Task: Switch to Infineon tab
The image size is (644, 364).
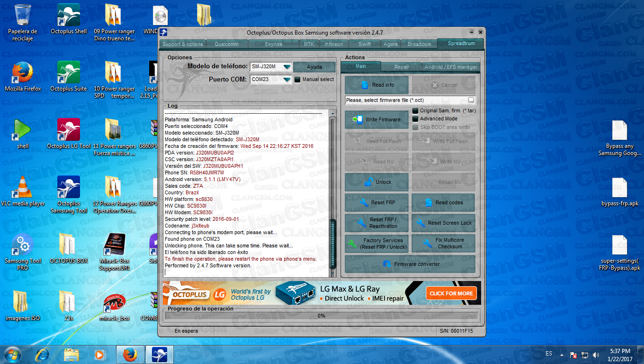Action: click(334, 44)
